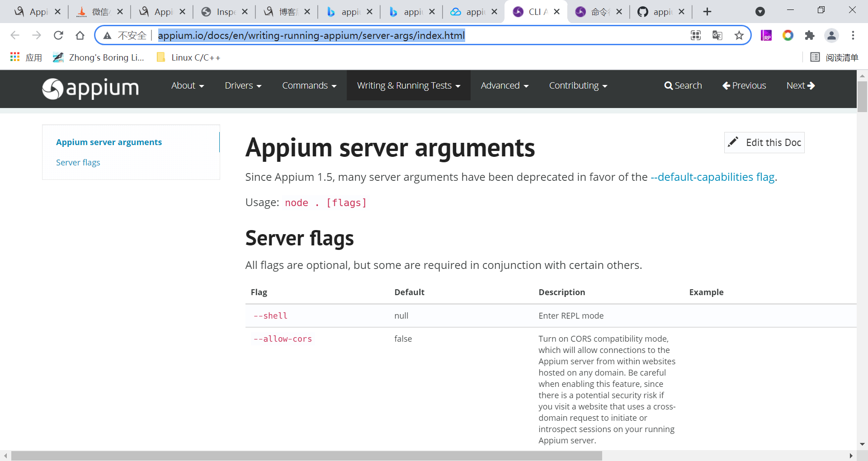Click the --shell flag cell

click(270, 316)
